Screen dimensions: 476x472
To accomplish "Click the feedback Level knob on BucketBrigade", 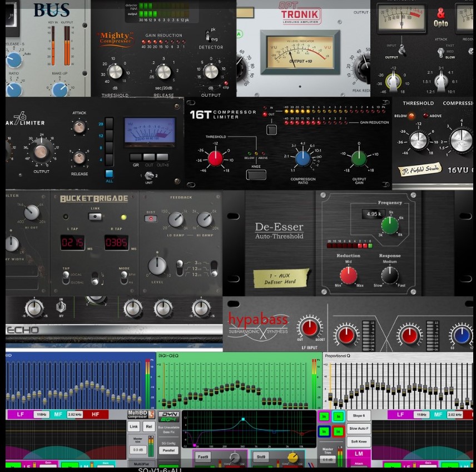I will point(157,266).
